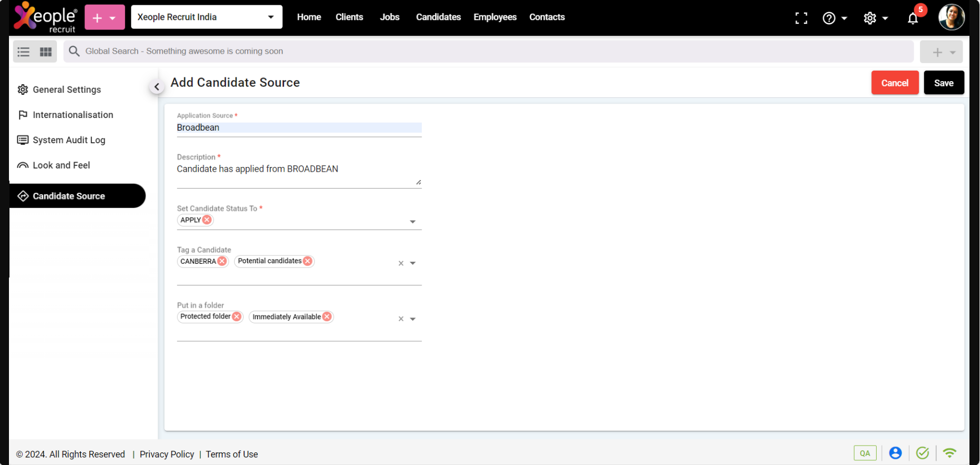The height and width of the screenshot is (465, 980).
Task: Expand the Set Candidate Status To dropdown
Action: 412,222
